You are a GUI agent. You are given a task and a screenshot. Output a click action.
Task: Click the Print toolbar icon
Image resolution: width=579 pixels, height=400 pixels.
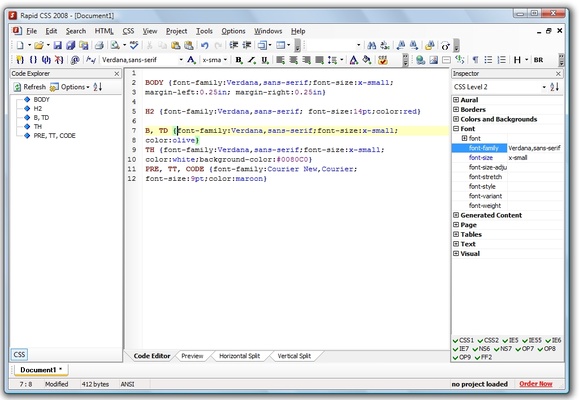99,45
